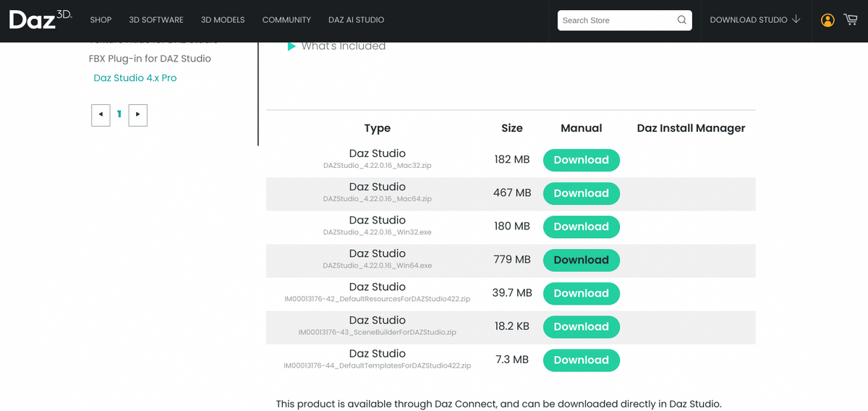868x411 pixels.
Task: Click the DAZStudio_4.22.0.16_Mac64.zip filename text
Action: [x=378, y=199]
